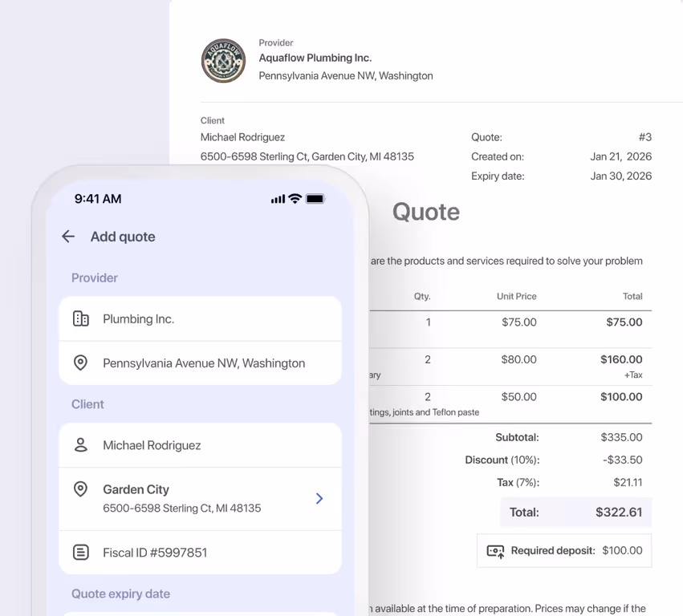Image resolution: width=683 pixels, height=616 pixels.
Task: Select the Michael Rodriguez client field
Action: click(x=200, y=445)
